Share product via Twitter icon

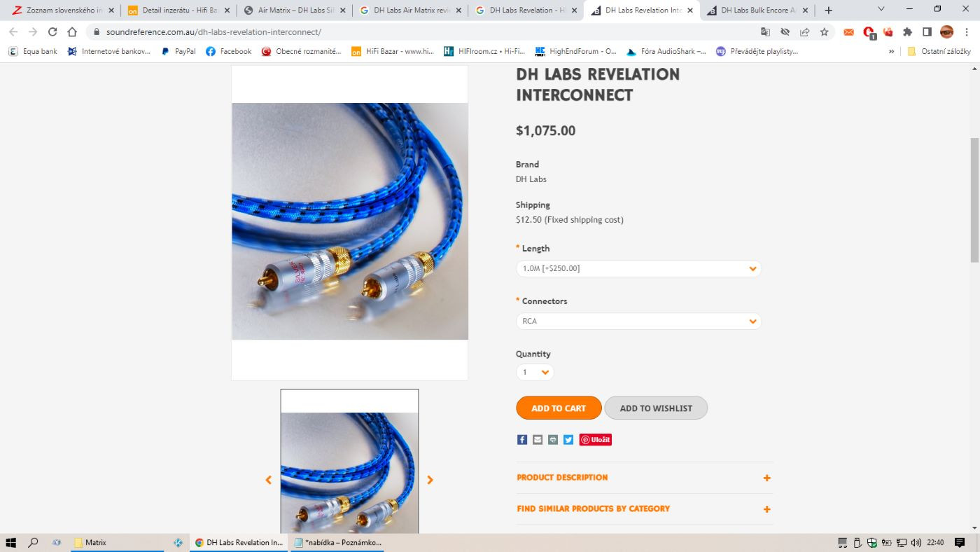[568, 440]
